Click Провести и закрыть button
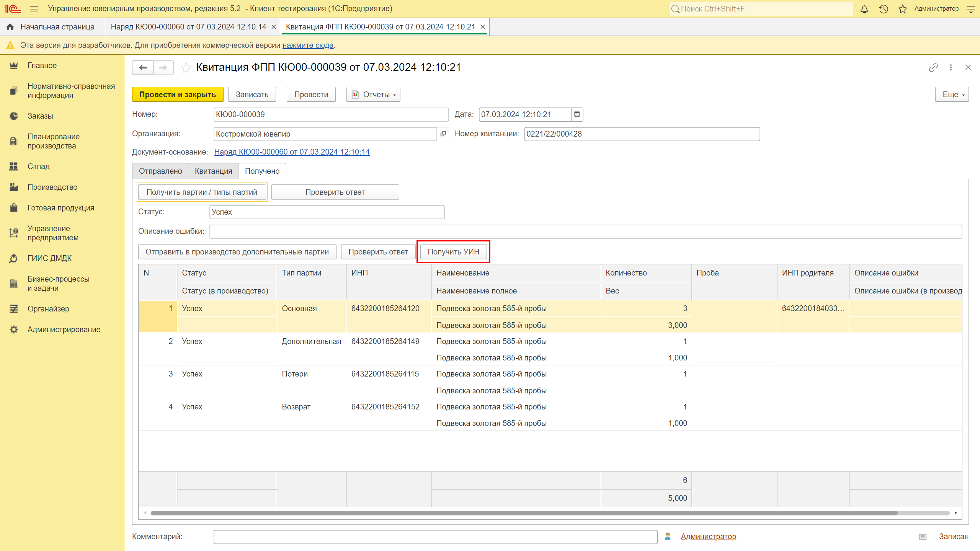This screenshot has height=551, width=980. [178, 95]
